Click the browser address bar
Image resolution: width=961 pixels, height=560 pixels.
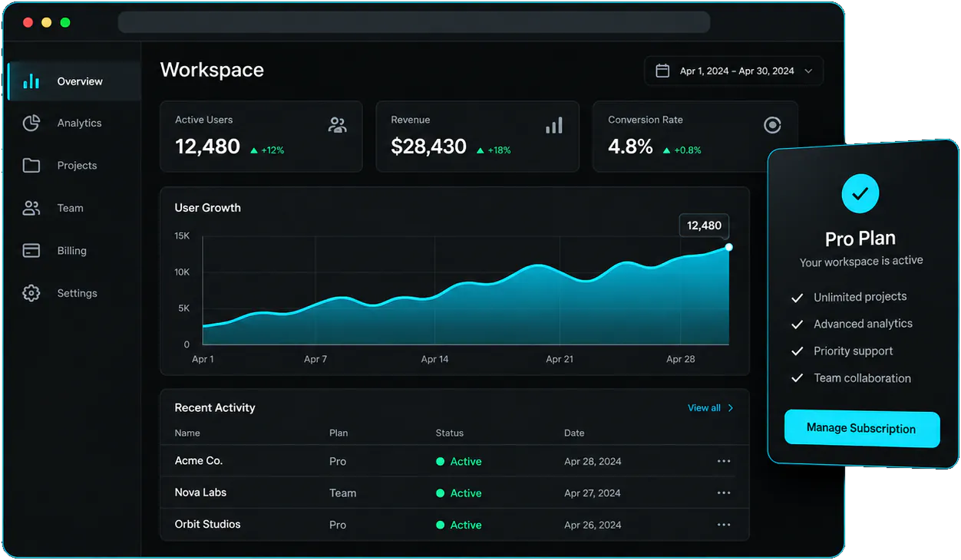pyautogui.click(x=414, y=22)
